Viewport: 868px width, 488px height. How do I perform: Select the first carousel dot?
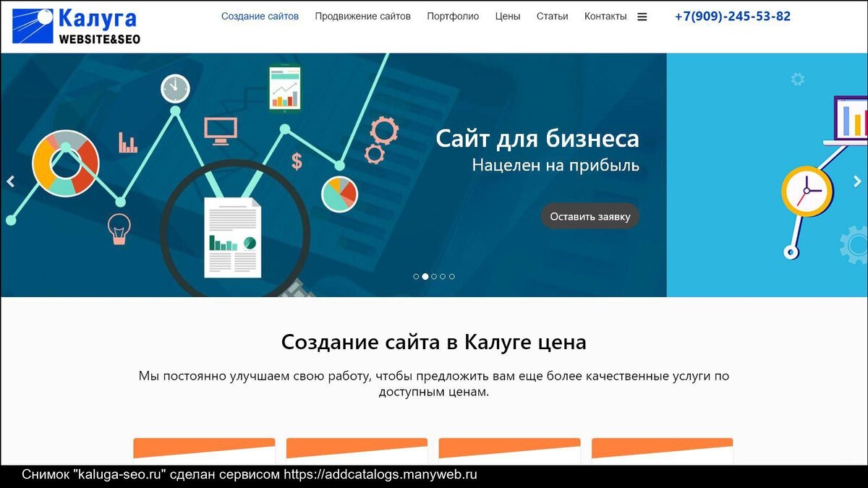[x=416, y=275]
